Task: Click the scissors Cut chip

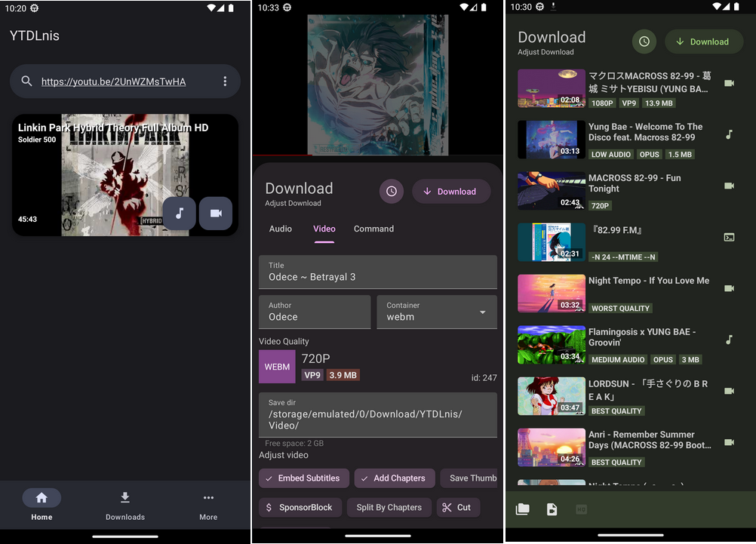Action: [457, 508]
